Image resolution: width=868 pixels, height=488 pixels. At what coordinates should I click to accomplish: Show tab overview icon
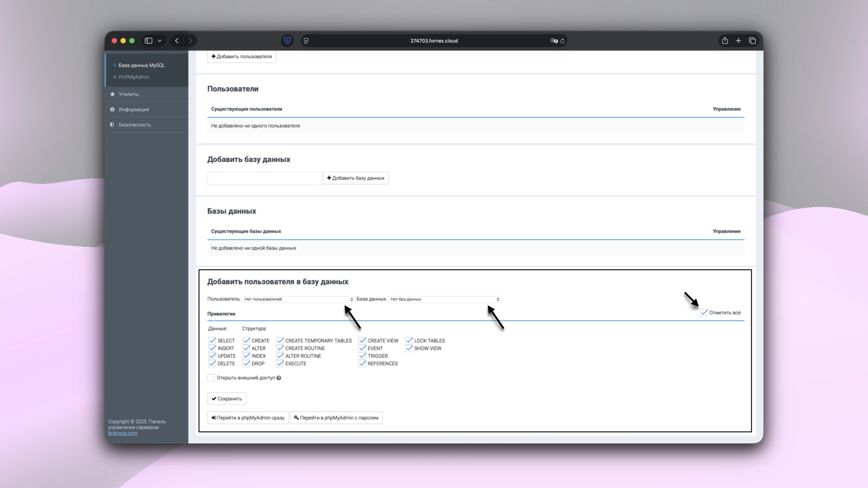[752, 41]
